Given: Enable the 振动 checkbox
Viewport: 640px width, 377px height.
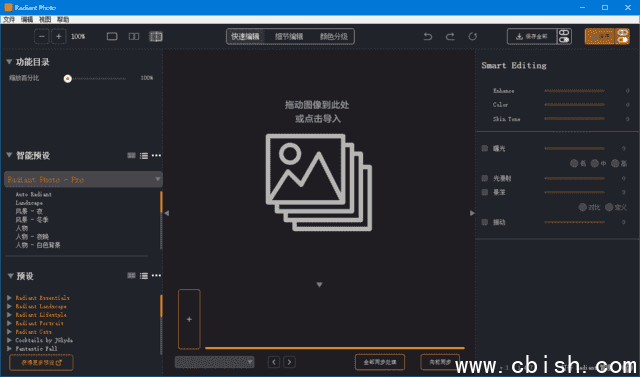Looking at the screenshot, I should (x=485, y=222).
